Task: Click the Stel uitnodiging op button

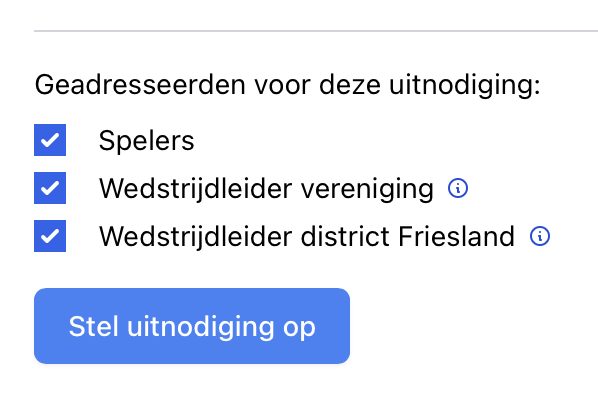Action: pos(192,326)
